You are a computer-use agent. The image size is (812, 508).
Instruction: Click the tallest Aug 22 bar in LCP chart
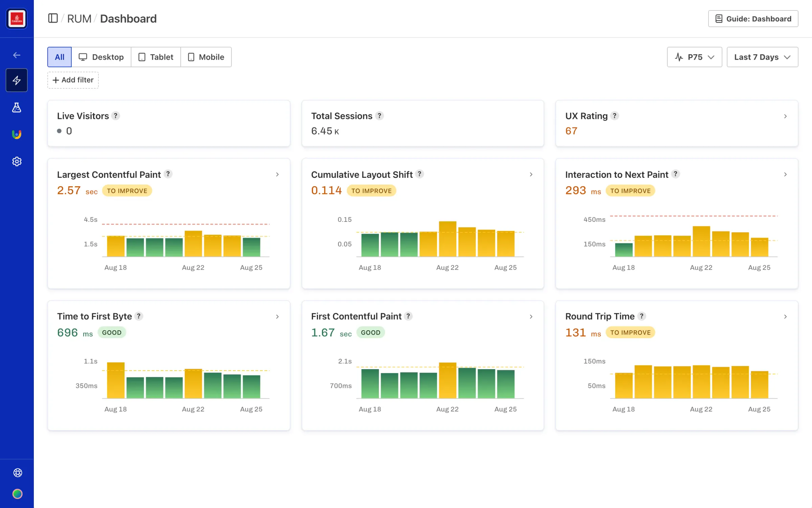pos(193,244)
